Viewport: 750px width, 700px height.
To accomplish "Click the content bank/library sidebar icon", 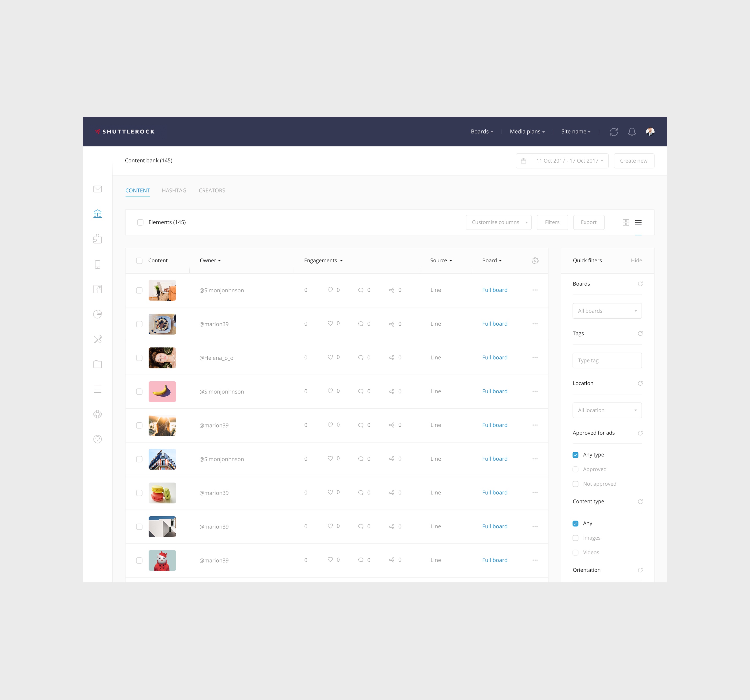I will pos(97,213).
